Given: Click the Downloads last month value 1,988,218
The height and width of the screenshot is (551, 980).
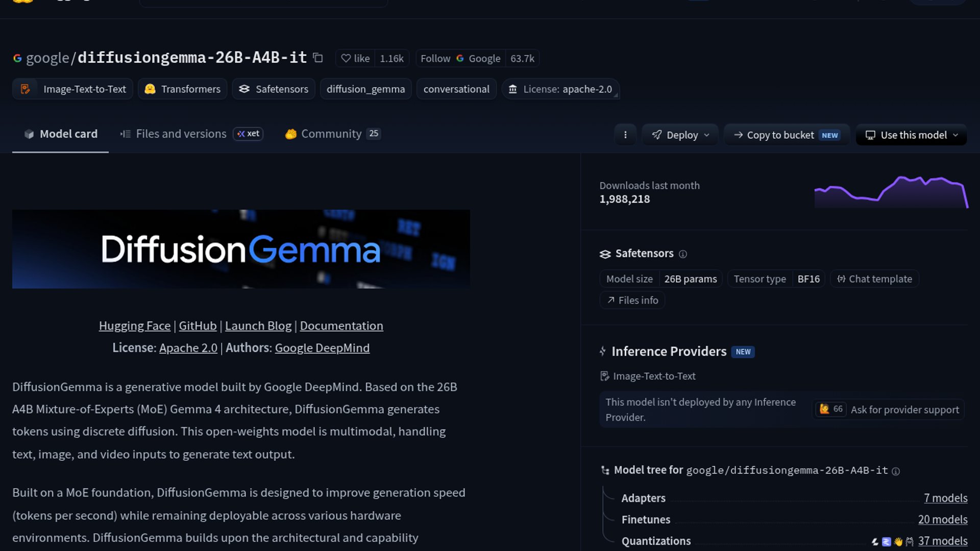Looking at the screenshot, I should 625,199.
